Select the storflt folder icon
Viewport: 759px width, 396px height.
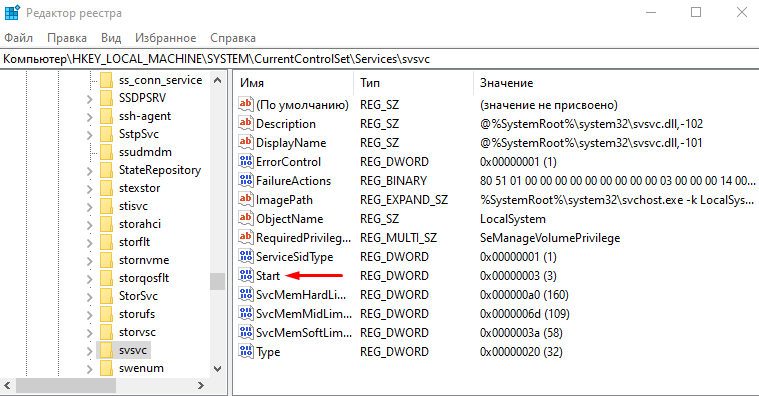tap(106, 242)
